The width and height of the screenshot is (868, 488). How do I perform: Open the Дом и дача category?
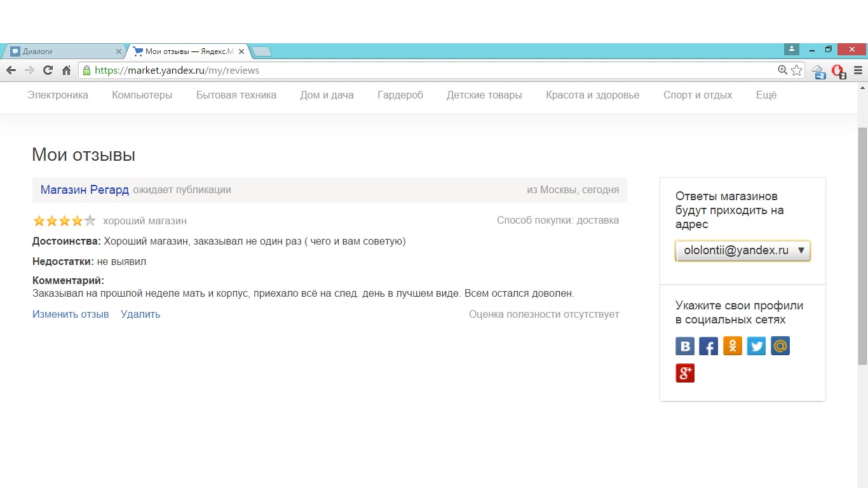click(x=327, y=95)
